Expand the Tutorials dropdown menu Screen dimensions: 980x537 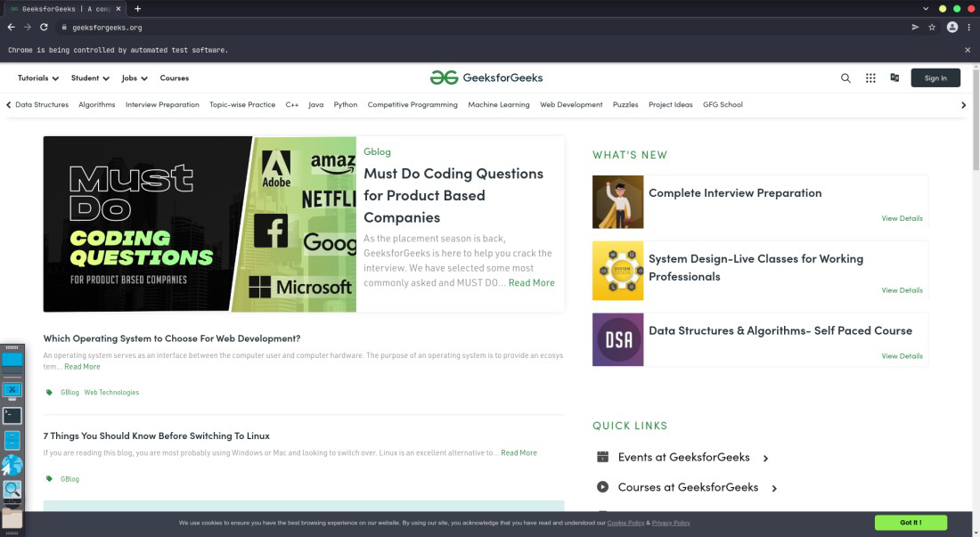point(38,78)
